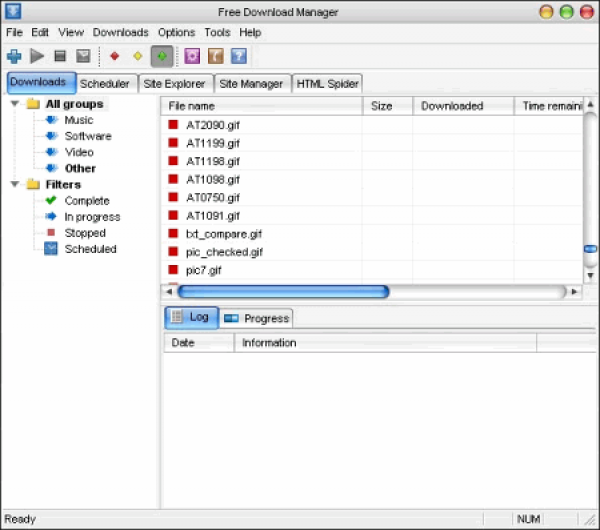Click the brown phone dial icon

(x=216, y=56)
